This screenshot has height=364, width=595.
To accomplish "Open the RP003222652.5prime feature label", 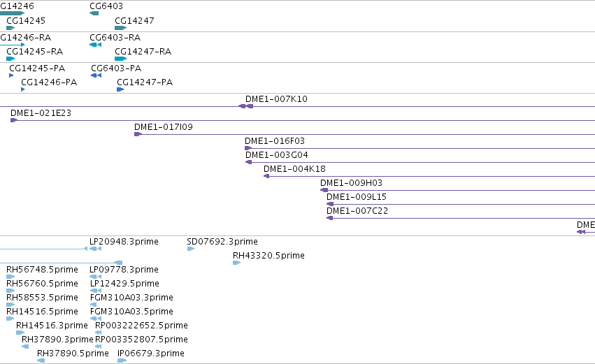I will [141, 326].
